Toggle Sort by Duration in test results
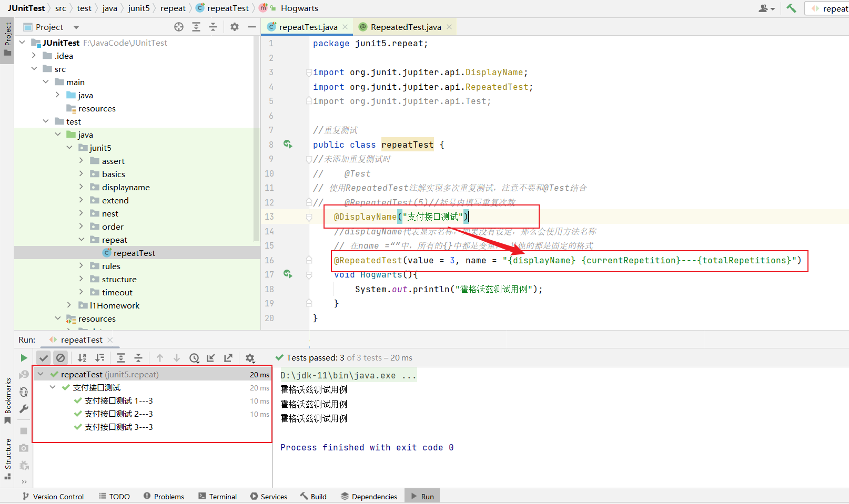Image resolution: width=849 pixels, height=504 pixels. pyautogui.click(x=99, y=358)
